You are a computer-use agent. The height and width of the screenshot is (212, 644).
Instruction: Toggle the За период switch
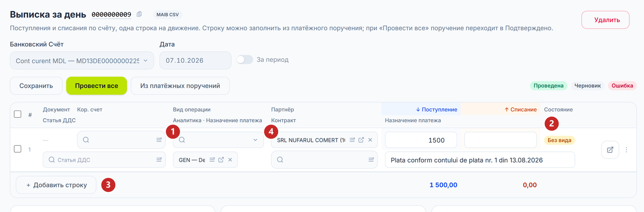[x=245, y=60]
